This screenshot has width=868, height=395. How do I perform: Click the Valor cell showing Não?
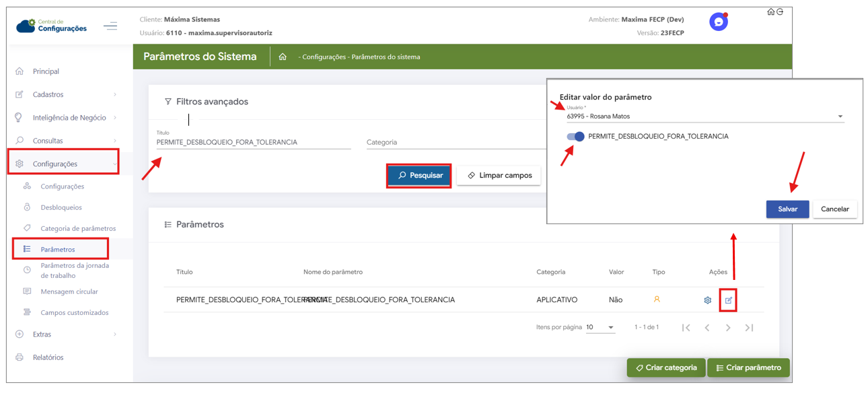(x=616, y=299)
